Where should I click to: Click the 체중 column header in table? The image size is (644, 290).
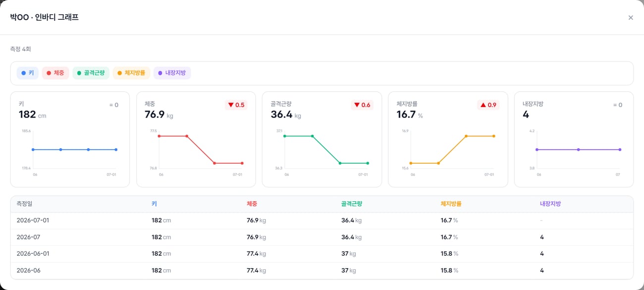pos(252,204)
